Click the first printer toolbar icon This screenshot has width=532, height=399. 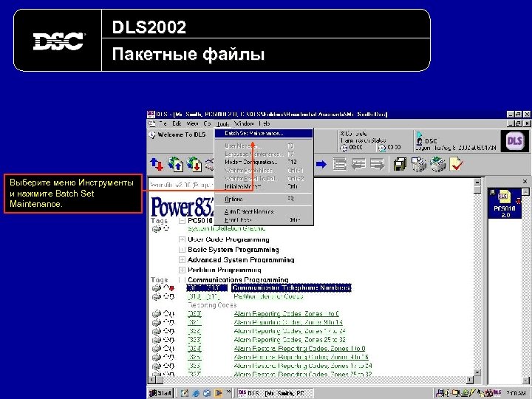(x=419, y=164)
